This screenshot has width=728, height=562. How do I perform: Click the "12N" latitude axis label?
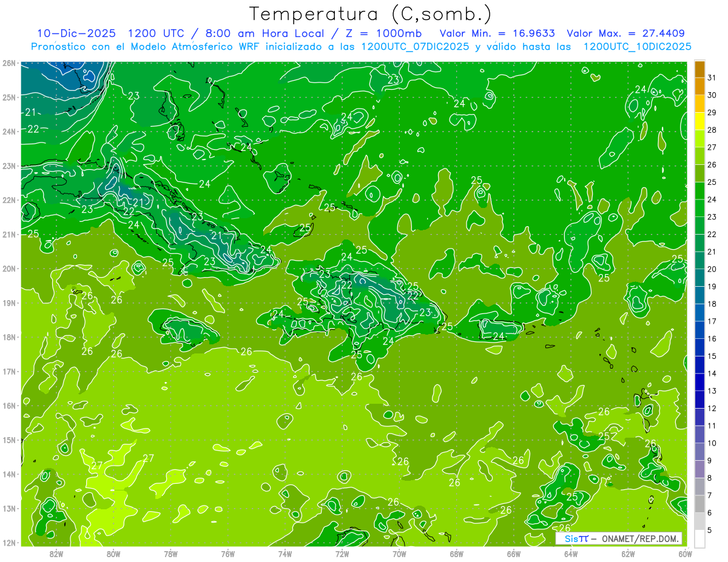click(x=8, y=543)
